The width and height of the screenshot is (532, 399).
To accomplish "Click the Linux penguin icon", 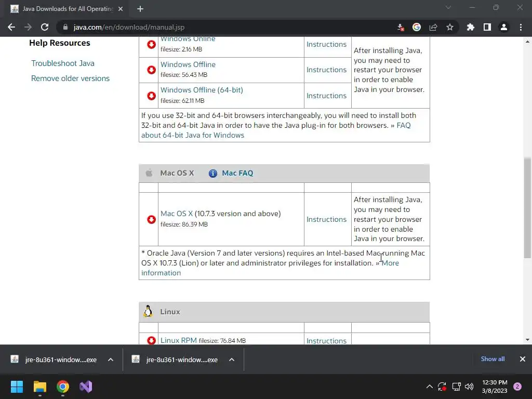I will (x=148, y=311).
